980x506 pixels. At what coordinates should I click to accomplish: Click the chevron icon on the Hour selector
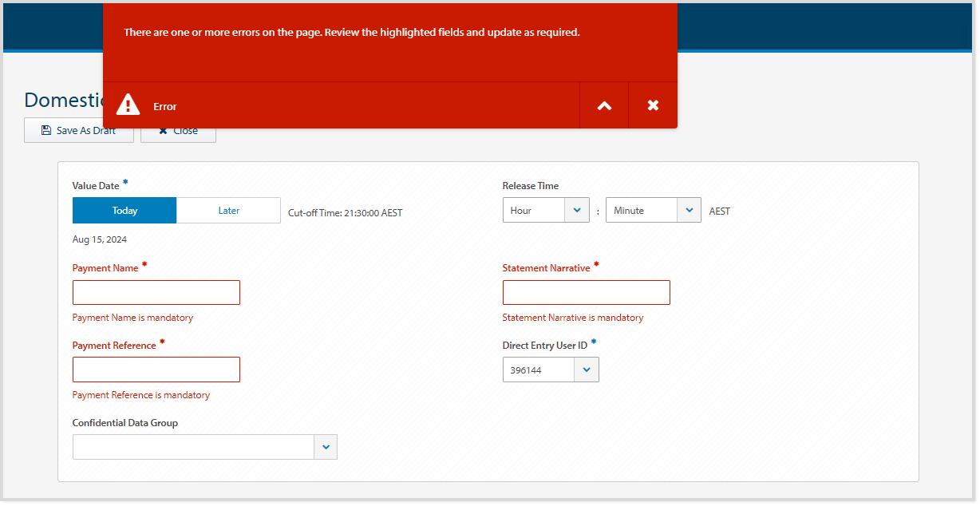(577, 209)
